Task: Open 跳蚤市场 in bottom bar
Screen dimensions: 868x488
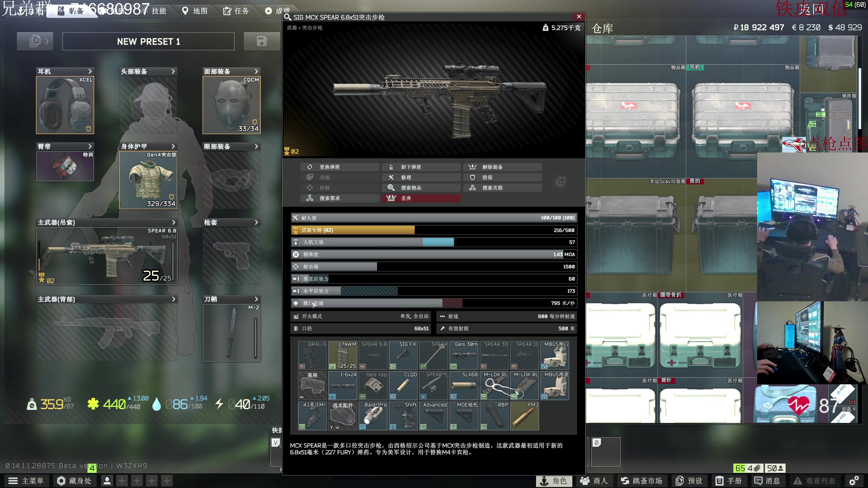Action: (642, 481)
